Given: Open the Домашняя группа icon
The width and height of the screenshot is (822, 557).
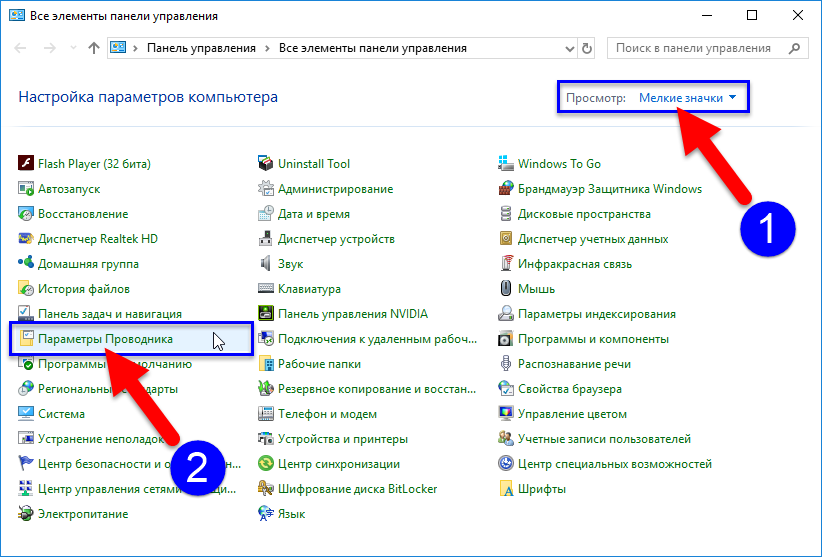Looking at the screenshot, I should coord(26,264).
